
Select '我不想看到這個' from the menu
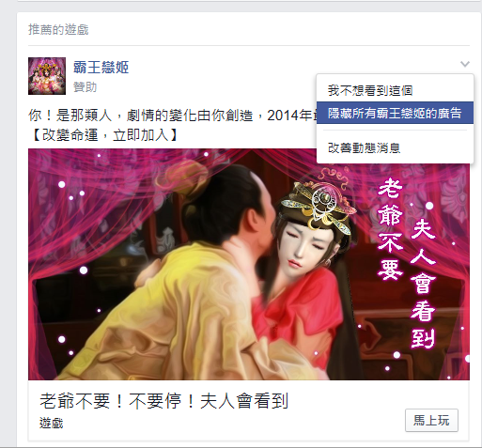pos(370,90)
